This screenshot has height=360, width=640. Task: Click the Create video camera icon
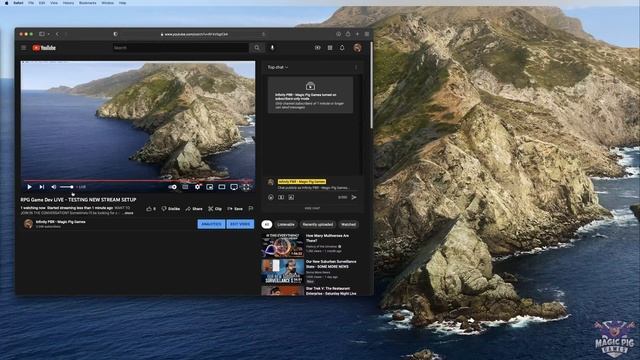pos(318,48)
